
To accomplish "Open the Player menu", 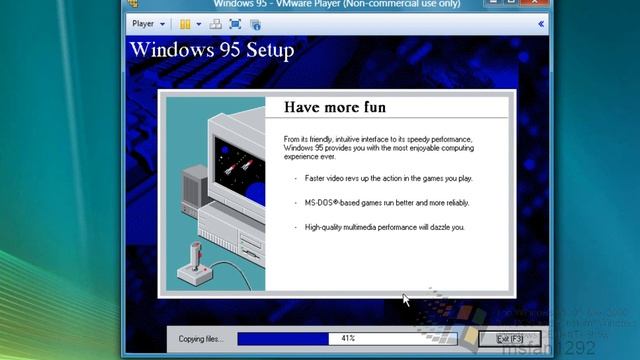I will (143, 24).
